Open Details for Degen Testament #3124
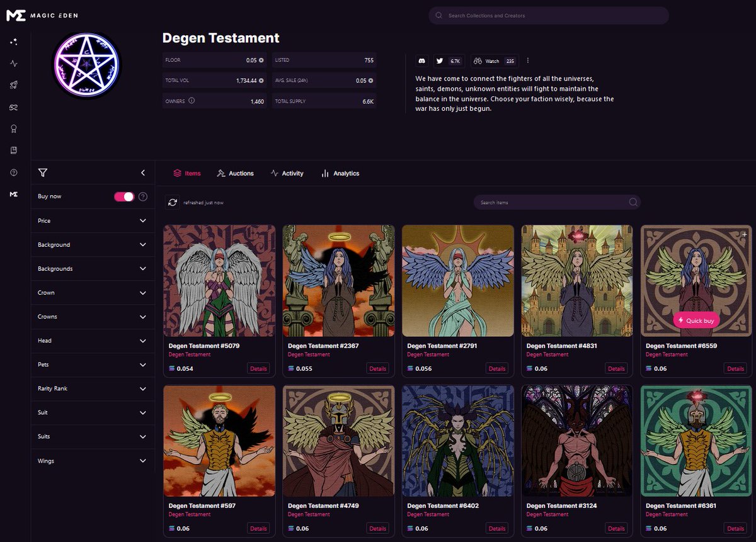 coord(616,529)
